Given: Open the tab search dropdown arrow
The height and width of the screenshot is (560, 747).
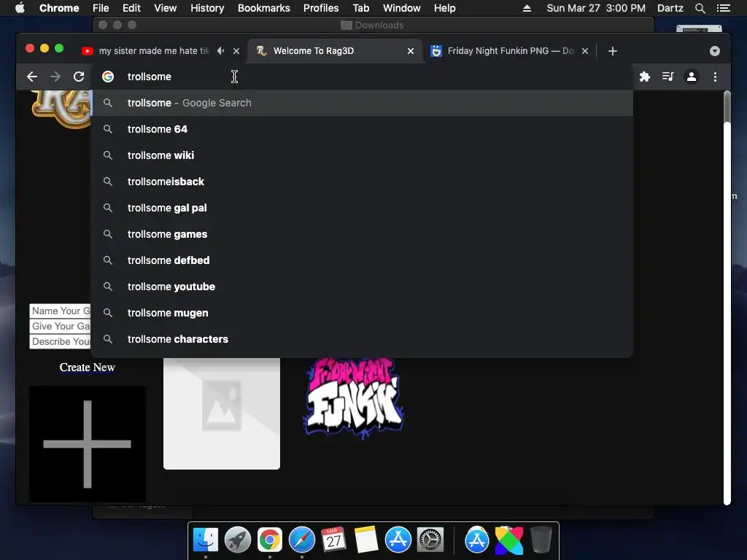Looking at the screenshot, I should 715,51.
